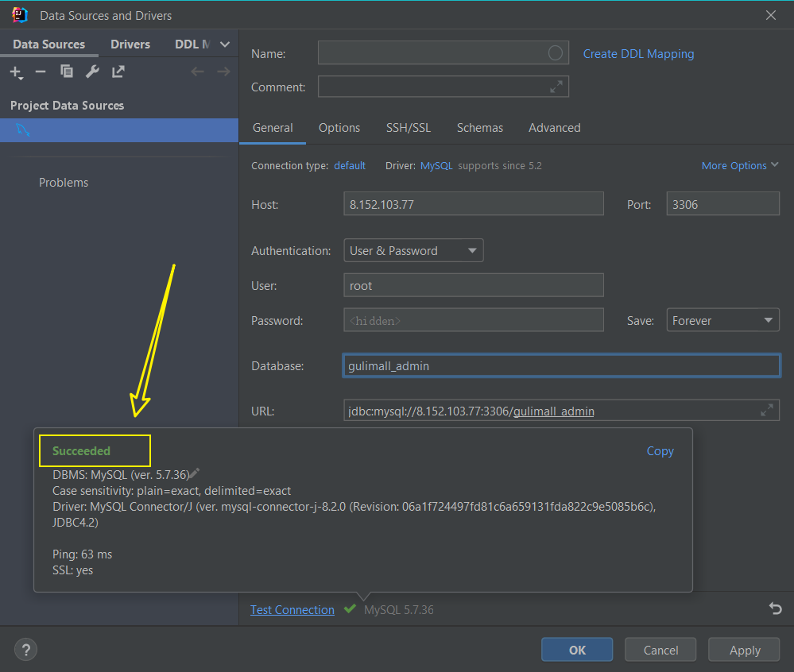794x672 pixels.
Task: Switch to Data Sources tab
Action: pyautogui.click(x=48, y=44)
